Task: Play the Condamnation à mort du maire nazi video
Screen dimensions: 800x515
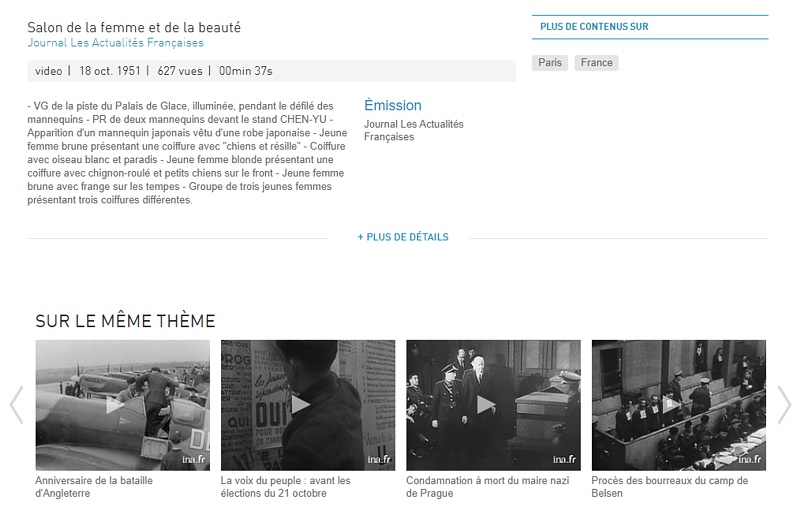Action: pos(493,405)
